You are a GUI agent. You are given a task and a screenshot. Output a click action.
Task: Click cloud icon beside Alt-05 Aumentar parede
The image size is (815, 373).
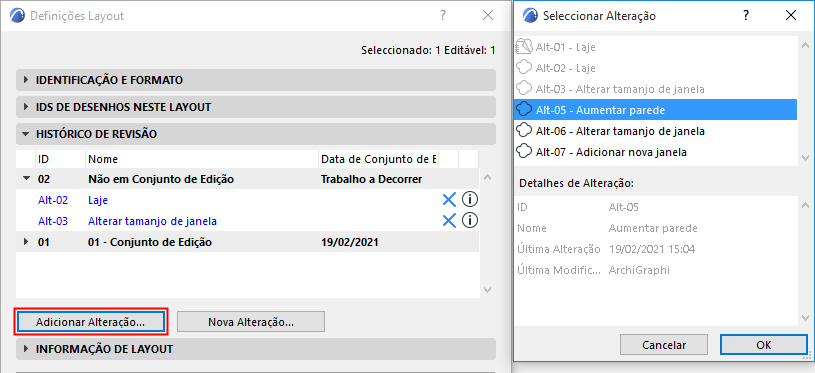(x=524, y=110)
